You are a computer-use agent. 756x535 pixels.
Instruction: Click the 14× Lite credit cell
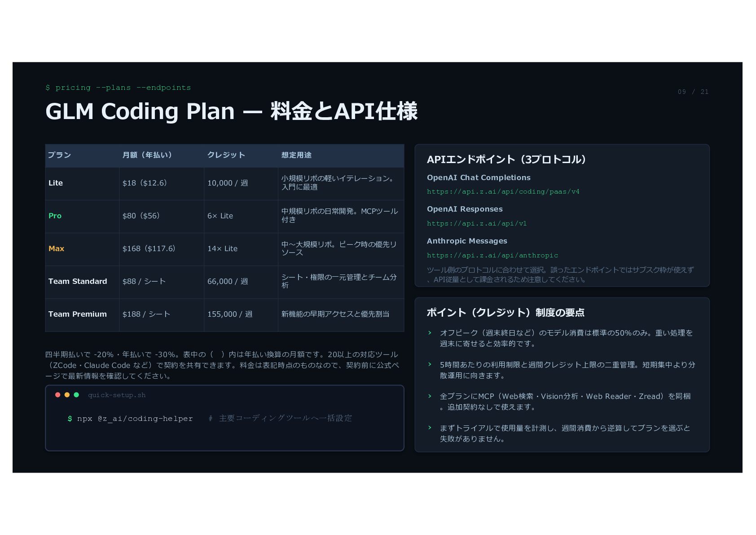(x=241, y=249)
